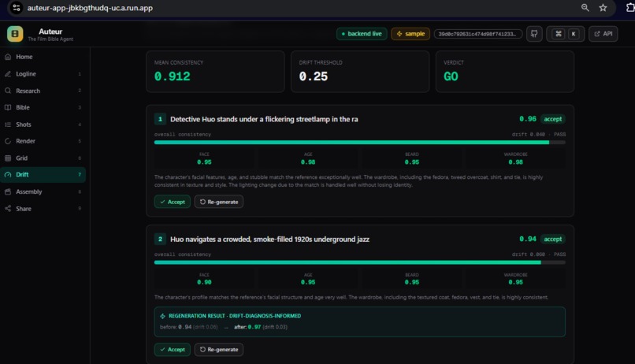Image resolution: width=635 pixels, height=364 pixels.
Task: Click the session hash ID field
Action: pyautogui.click(x=478, y=34)
